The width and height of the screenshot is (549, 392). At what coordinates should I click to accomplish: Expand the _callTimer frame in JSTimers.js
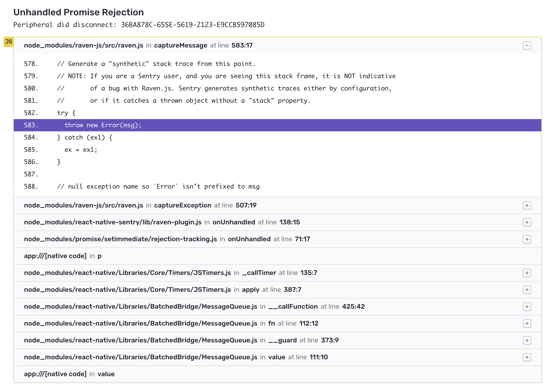(527, 273)
